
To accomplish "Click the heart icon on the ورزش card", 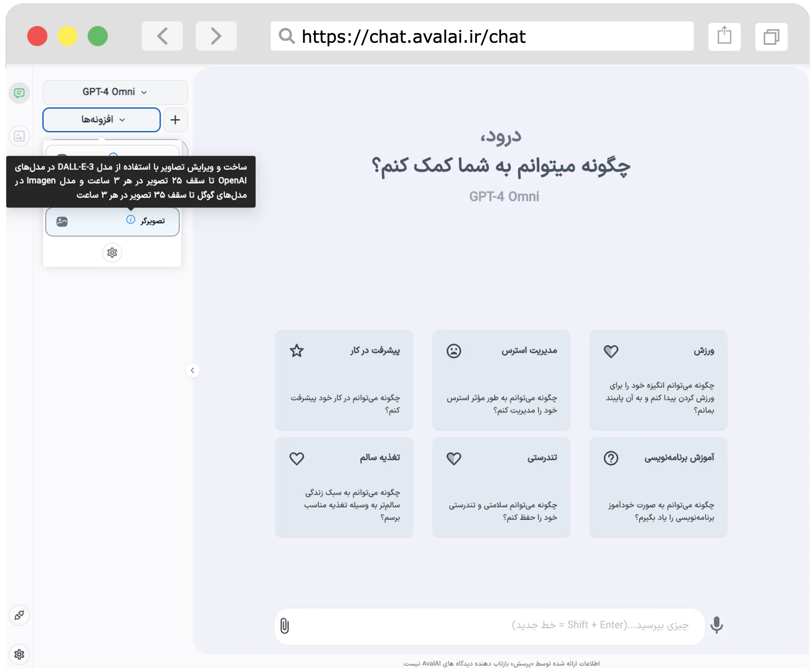I will 611,351.
